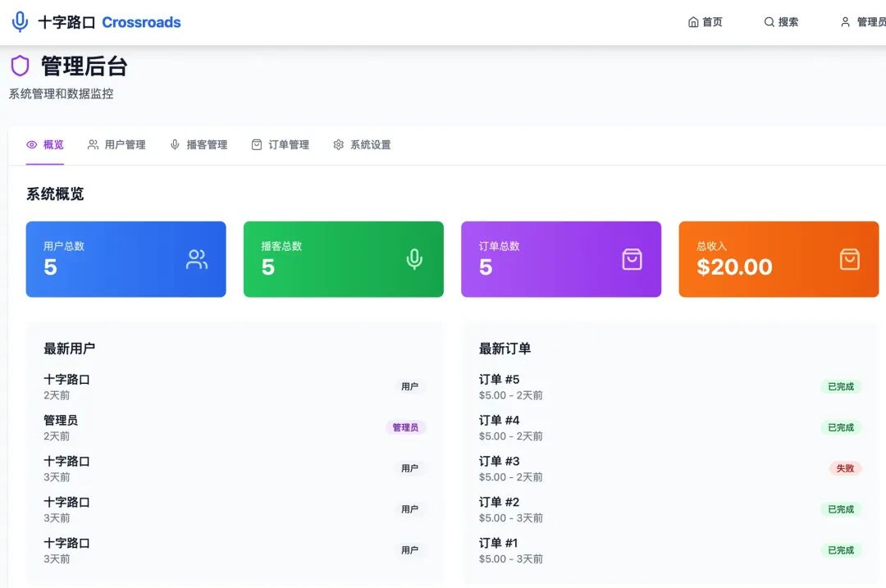This screenshot has height=588, width=886.
Task: Select the 订单管理 tab
Action: pos(281,144)
